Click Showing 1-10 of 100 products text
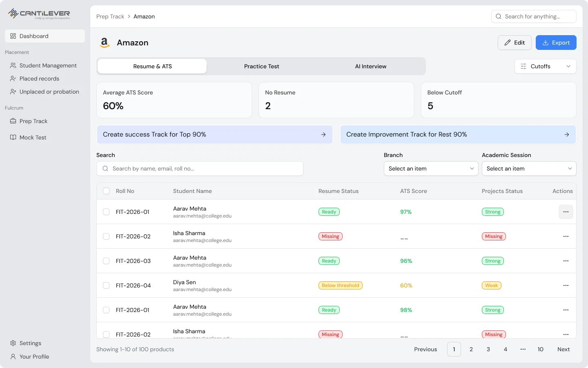Image resolution: width=588 pixels, height=368 pixels. click(135, 349)
